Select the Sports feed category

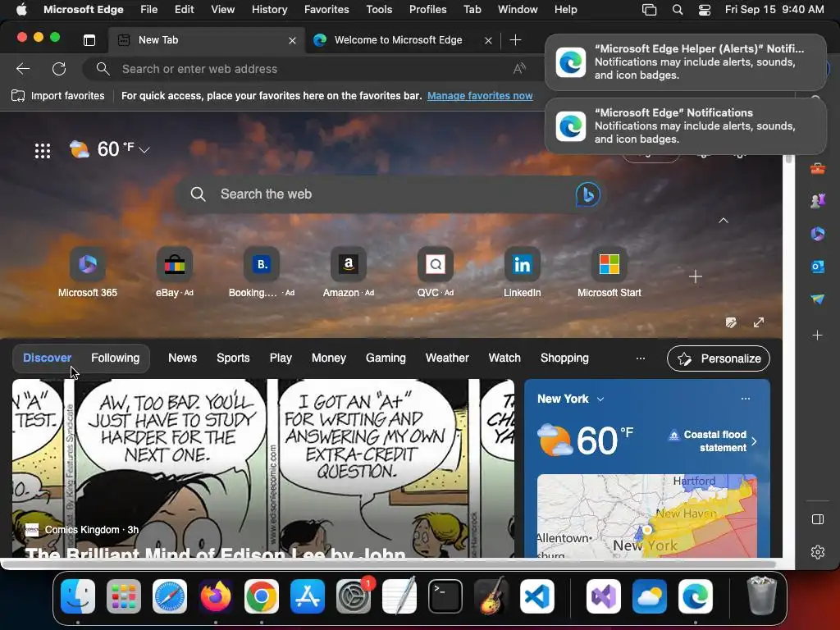click(233, 358)
